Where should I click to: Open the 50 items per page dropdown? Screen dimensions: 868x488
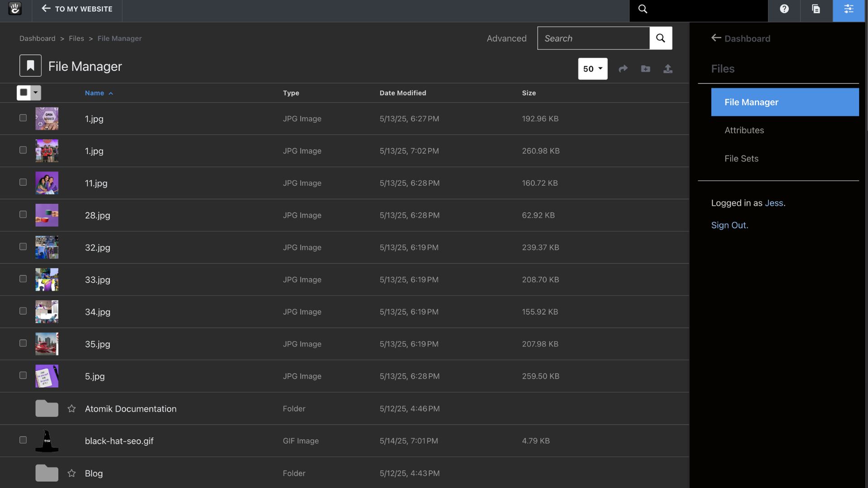click(592, 69)
